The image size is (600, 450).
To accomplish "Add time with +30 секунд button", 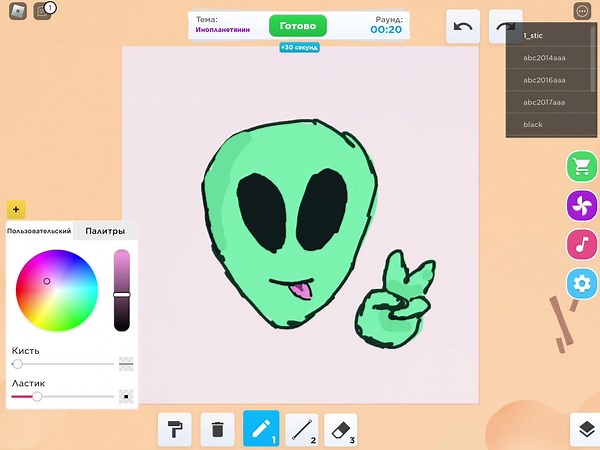I will click(299, 47).
